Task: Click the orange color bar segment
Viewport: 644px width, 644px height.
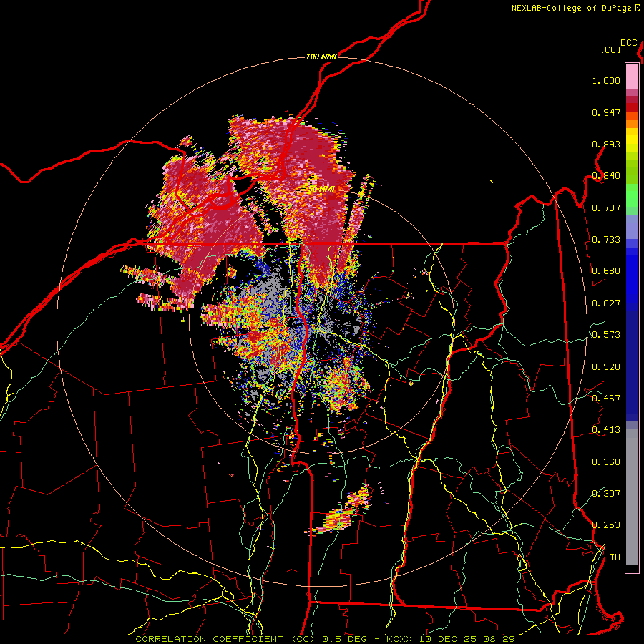Action: pos(632,124)
